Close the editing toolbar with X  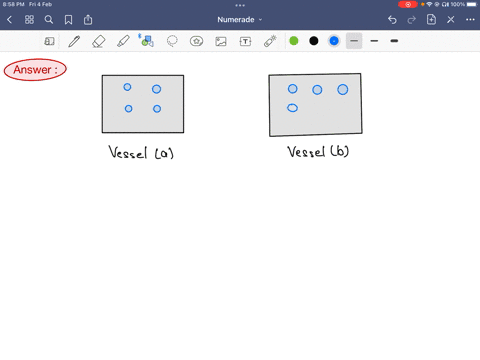pyautogui.click(x=451, y=20)
